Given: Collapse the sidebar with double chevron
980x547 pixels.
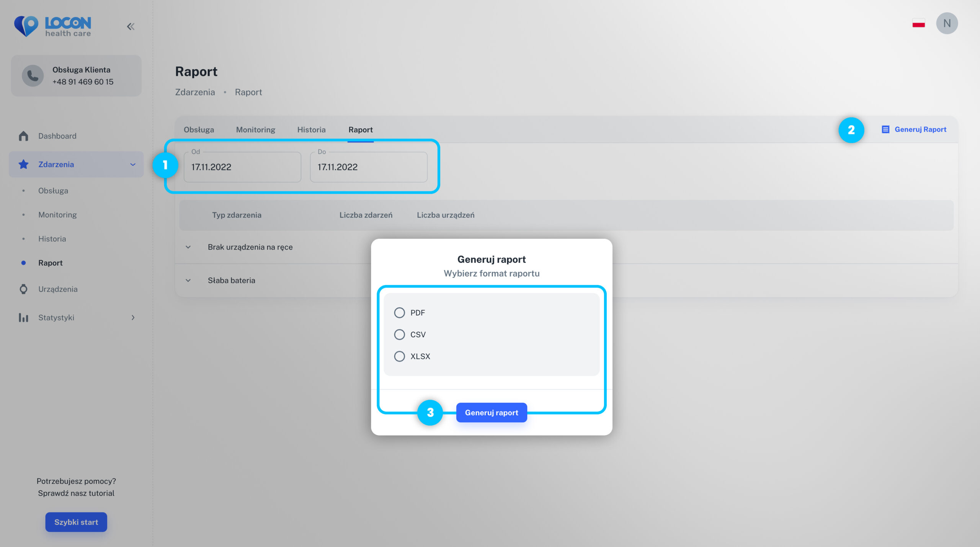Looking at the screenshot, I should click(131, 26).
